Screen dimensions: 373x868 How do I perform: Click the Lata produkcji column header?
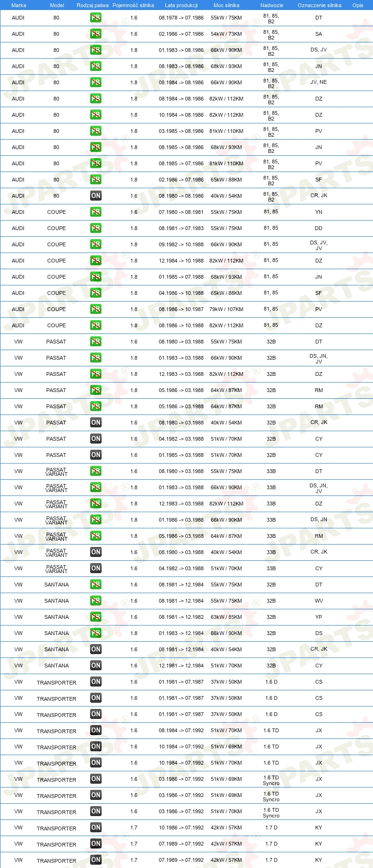click(x=181, y=5)
